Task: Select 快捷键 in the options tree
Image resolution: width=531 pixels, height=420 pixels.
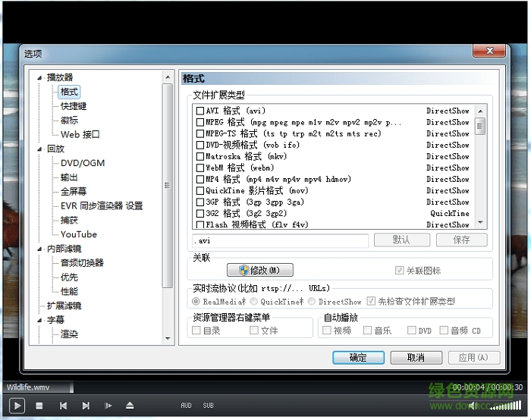Action: (74, 106)
